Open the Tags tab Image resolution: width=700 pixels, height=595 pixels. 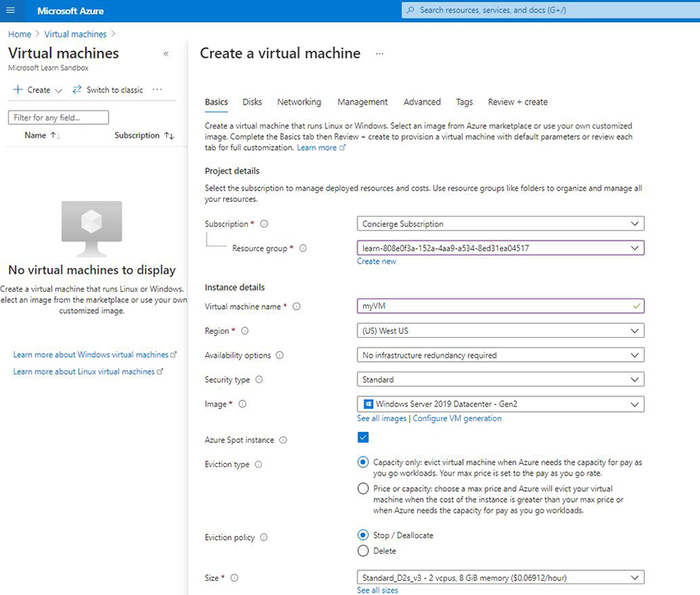464,101
